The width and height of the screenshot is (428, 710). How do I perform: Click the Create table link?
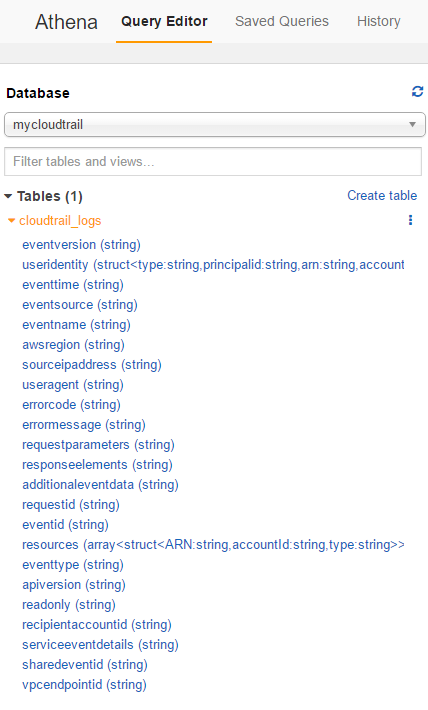pos(382,196)
